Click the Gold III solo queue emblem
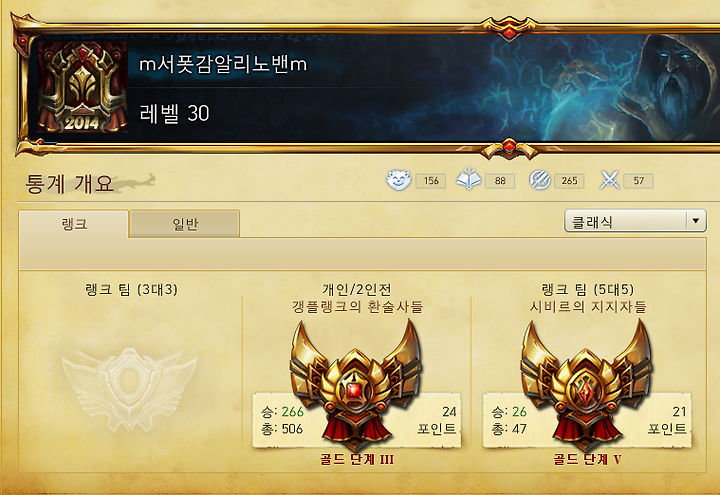The image size is (720, 495). tap(355, 385)
